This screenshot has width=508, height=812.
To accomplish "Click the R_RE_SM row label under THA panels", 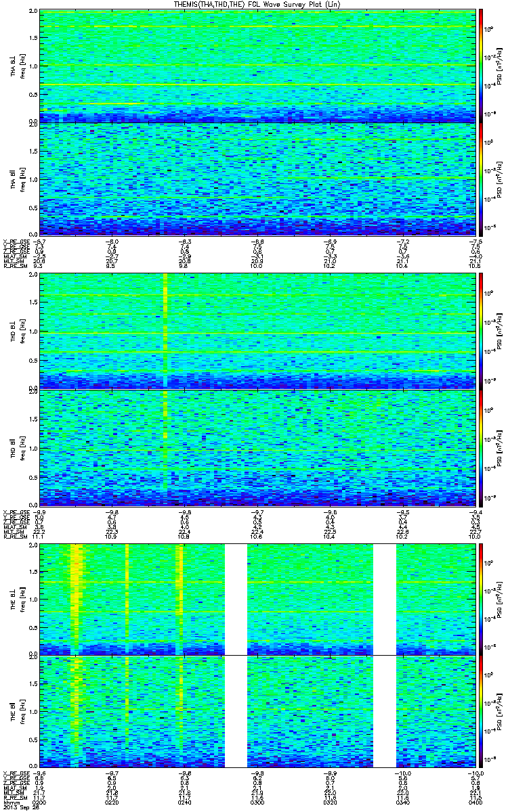I will pos(14,267).
